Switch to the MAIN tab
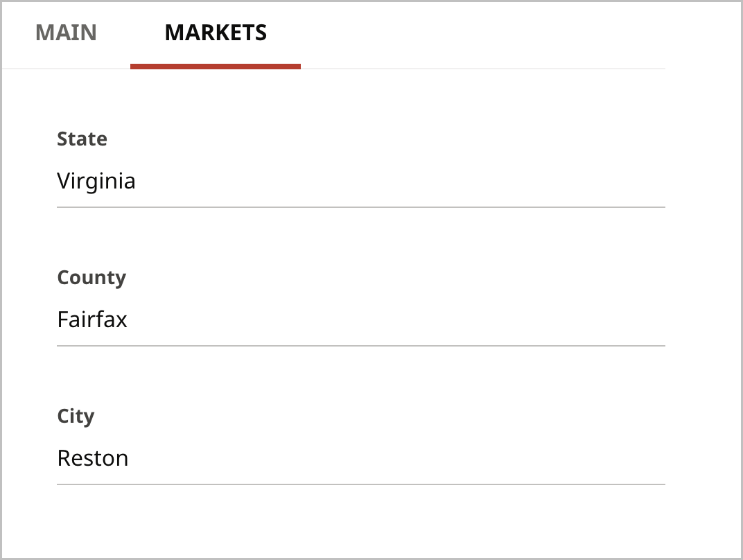 [x=66, y=33]
